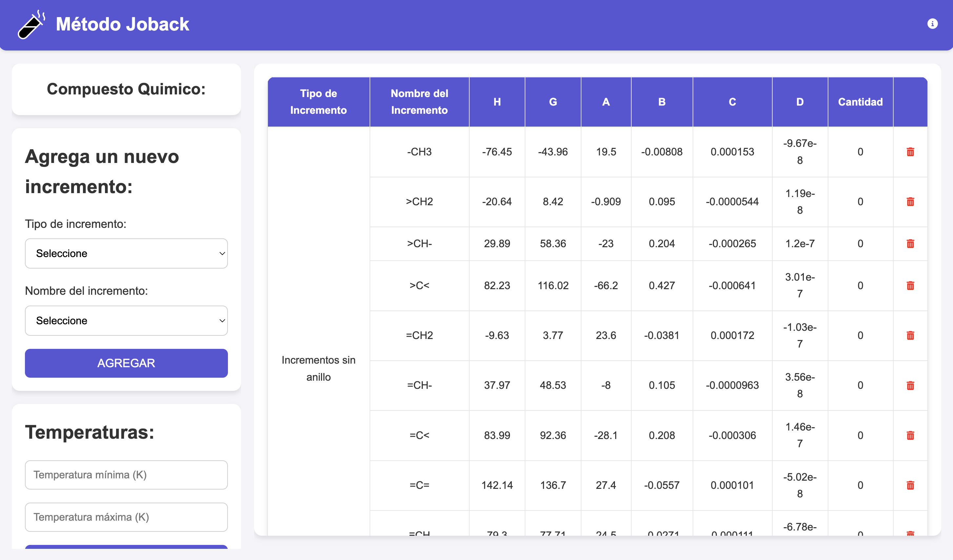This screenshot has width=953, height=560.
Task: Click the 82.23 H value
Action: click(497, 286)
